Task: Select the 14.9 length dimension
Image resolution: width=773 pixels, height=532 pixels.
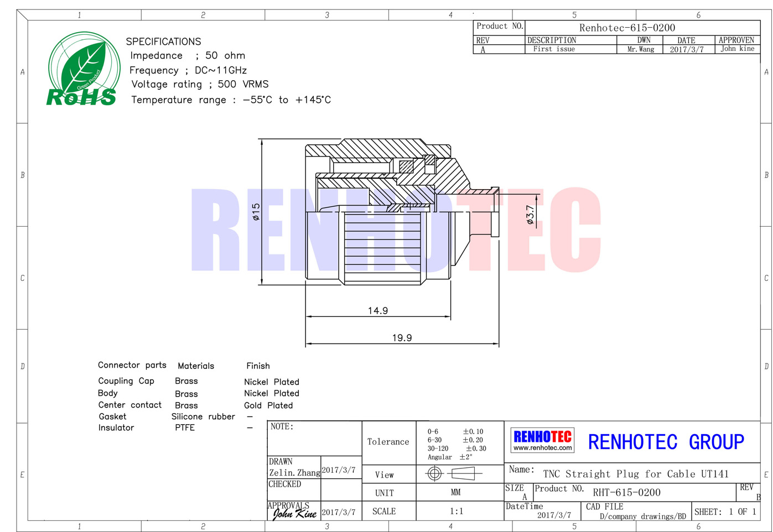Action: pos(378,311)
